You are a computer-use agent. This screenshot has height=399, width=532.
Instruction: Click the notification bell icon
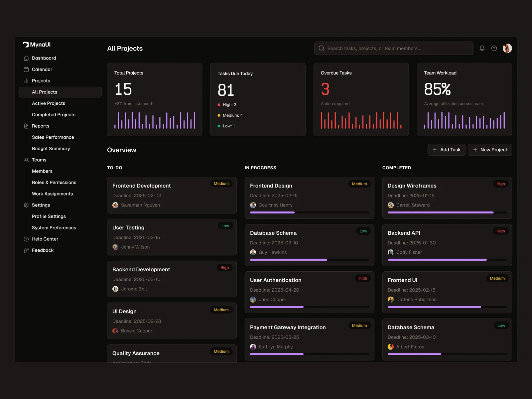click(482, 48)
